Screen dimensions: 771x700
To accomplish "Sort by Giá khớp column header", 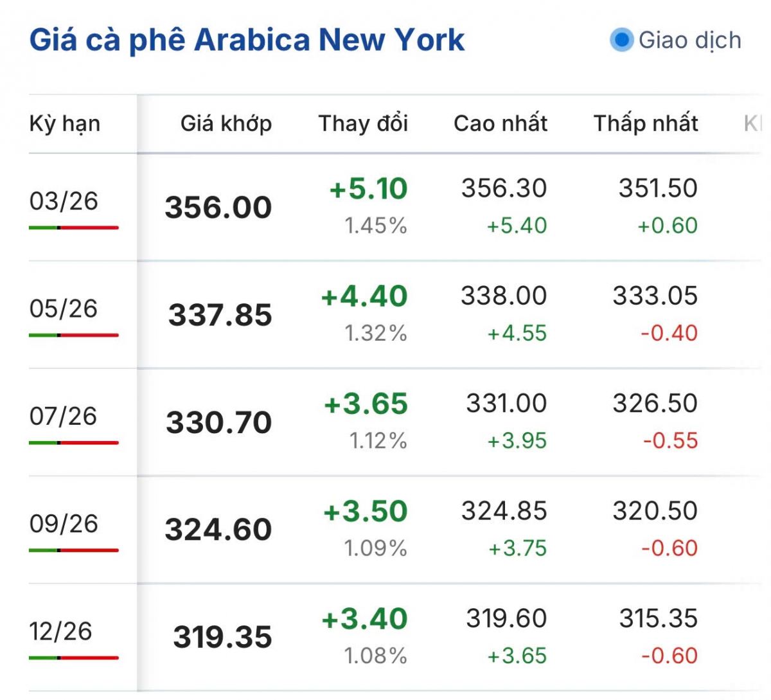I will pyautogui.click(x=226, y=123).
